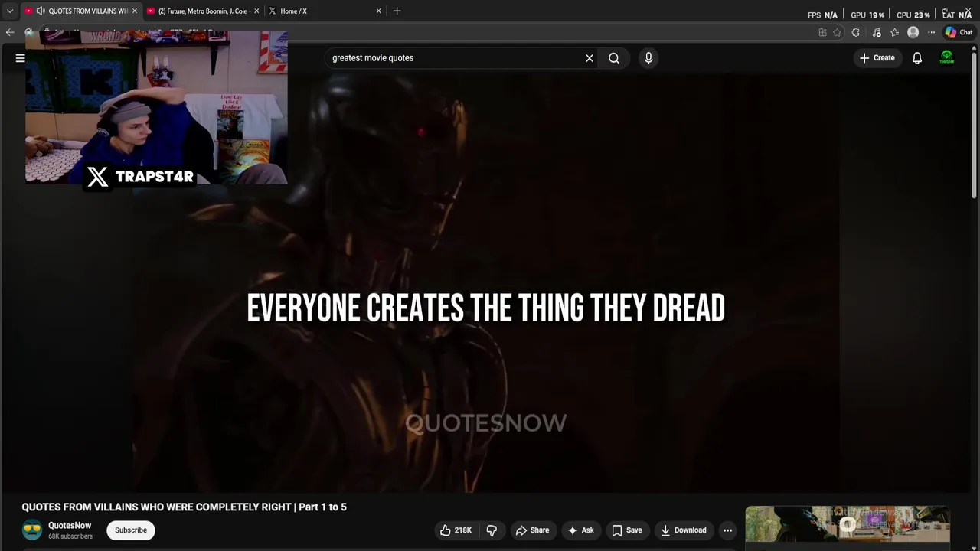
Task: Clear the search query with the X
Action: pyautogui.click(x=590, y=58)
